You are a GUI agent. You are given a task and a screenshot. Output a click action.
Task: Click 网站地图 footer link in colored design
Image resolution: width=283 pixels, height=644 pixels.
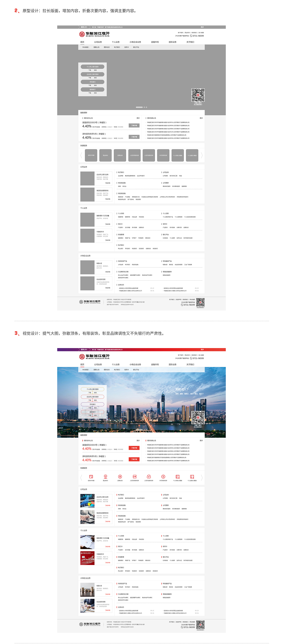192,622
